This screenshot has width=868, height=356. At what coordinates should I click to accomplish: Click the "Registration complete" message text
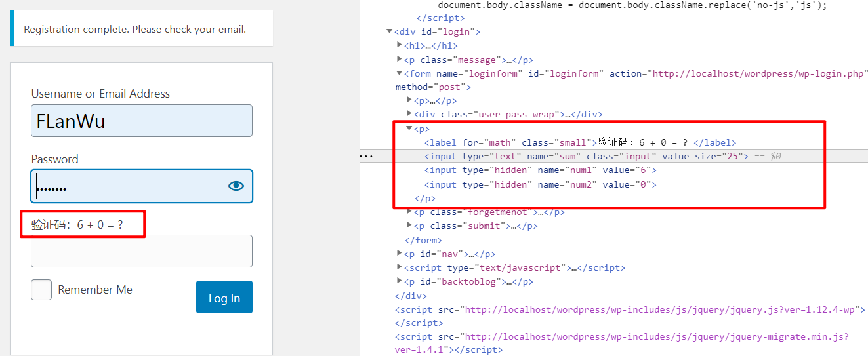[x=135, y=30]
